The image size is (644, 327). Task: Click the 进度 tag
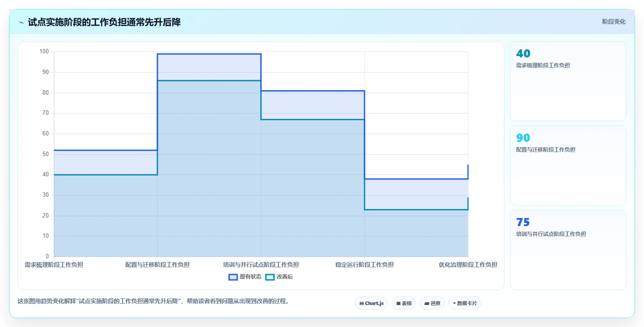432,303
